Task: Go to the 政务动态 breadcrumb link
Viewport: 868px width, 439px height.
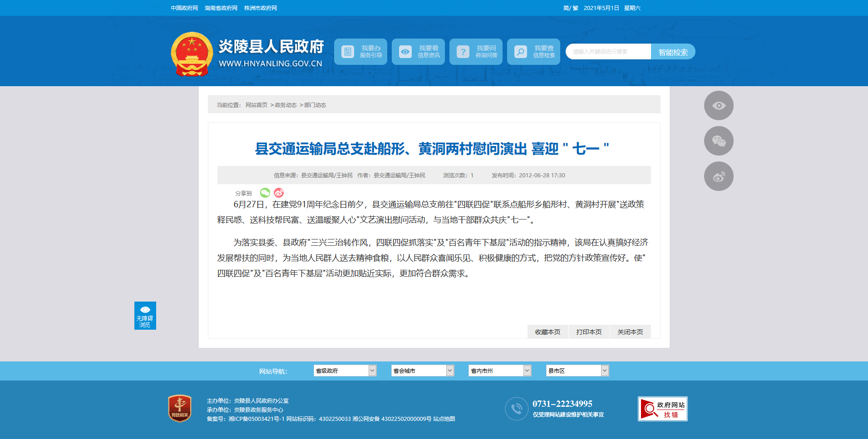Action: (x=286, y=105)
